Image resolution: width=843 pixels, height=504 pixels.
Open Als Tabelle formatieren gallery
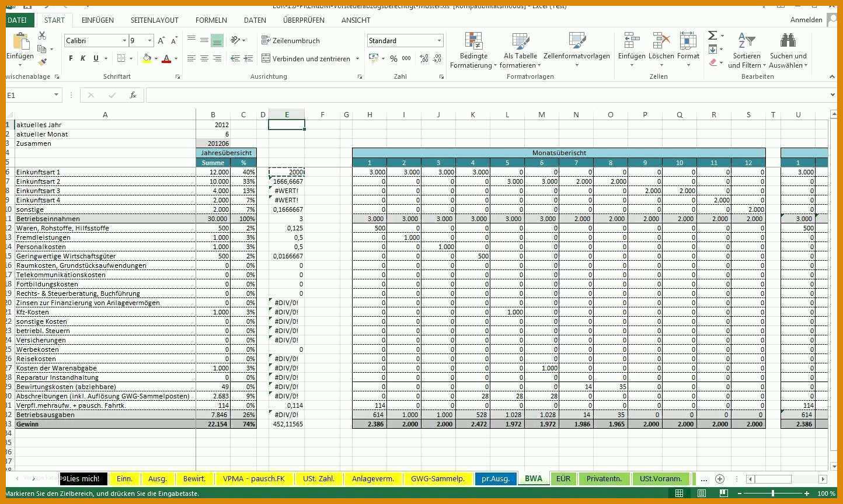tap(520, 51)
